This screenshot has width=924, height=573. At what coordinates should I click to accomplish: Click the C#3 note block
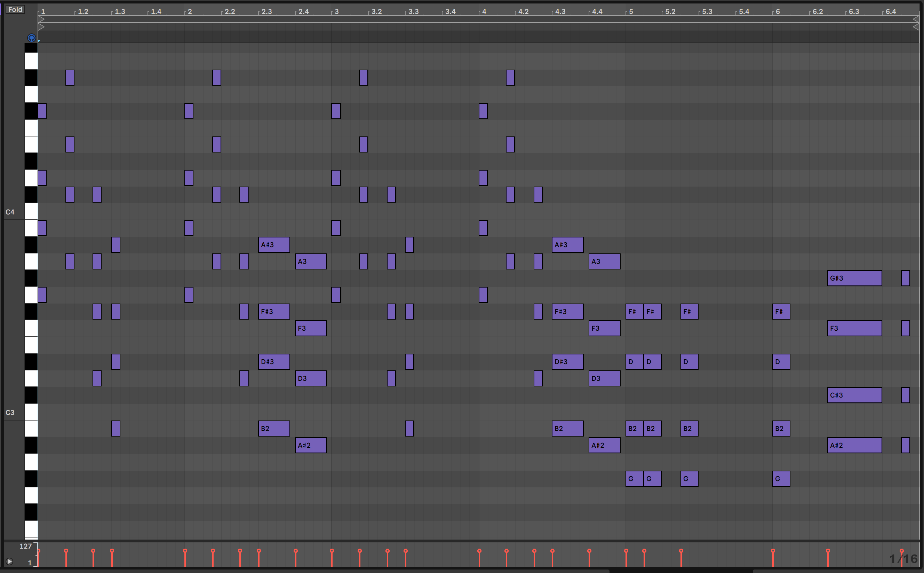click(x=854, y=395)
